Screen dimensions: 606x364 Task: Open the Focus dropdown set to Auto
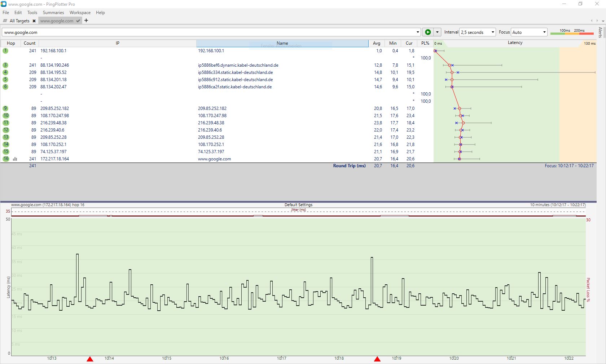[530, 32]
